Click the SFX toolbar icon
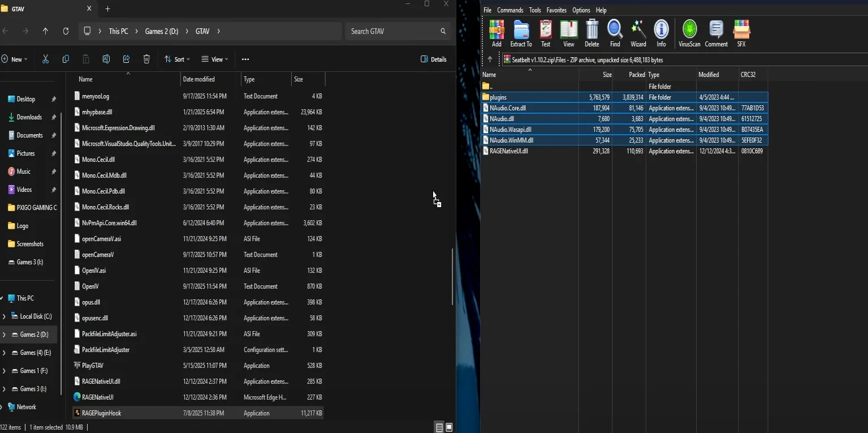The height and width of the screenshot is (433, 868). 741,33
